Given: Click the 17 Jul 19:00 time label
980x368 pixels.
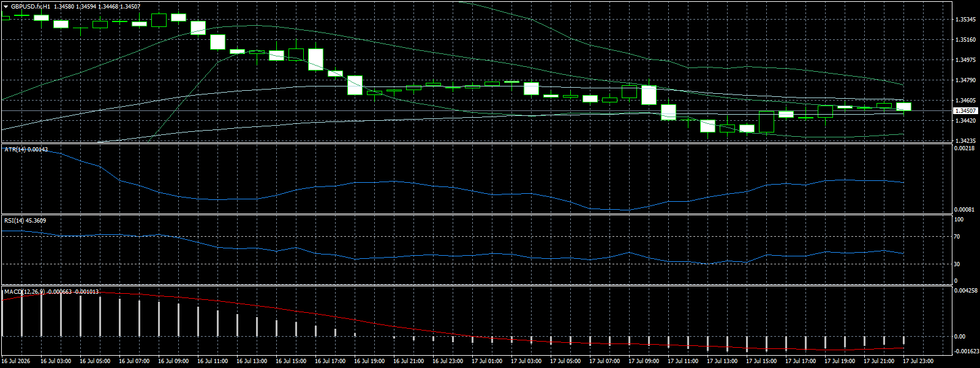Looking at the screenshot, I should [840, 361].
